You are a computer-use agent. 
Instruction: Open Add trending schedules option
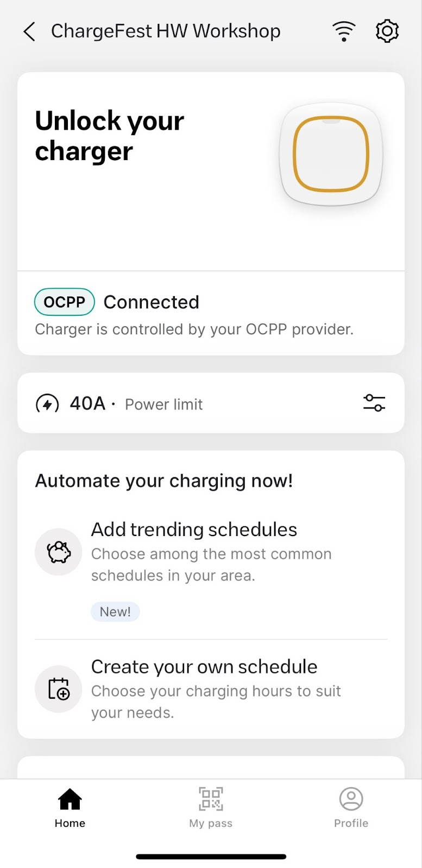194,529
